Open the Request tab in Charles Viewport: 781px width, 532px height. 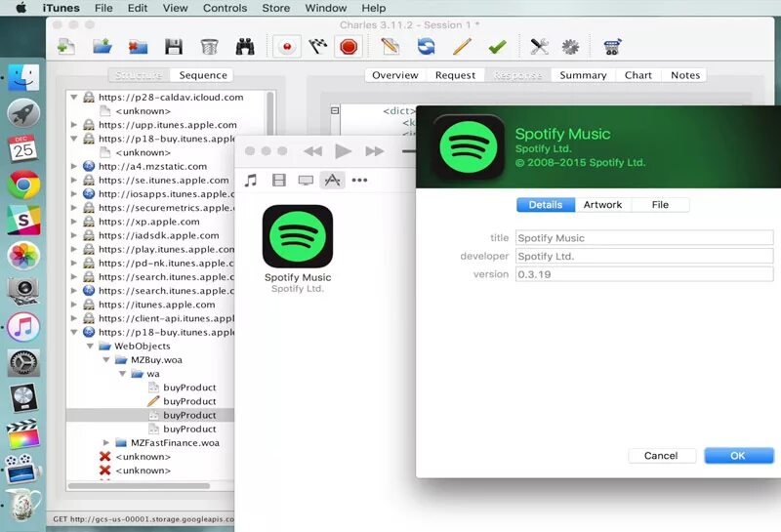point(455,75)
